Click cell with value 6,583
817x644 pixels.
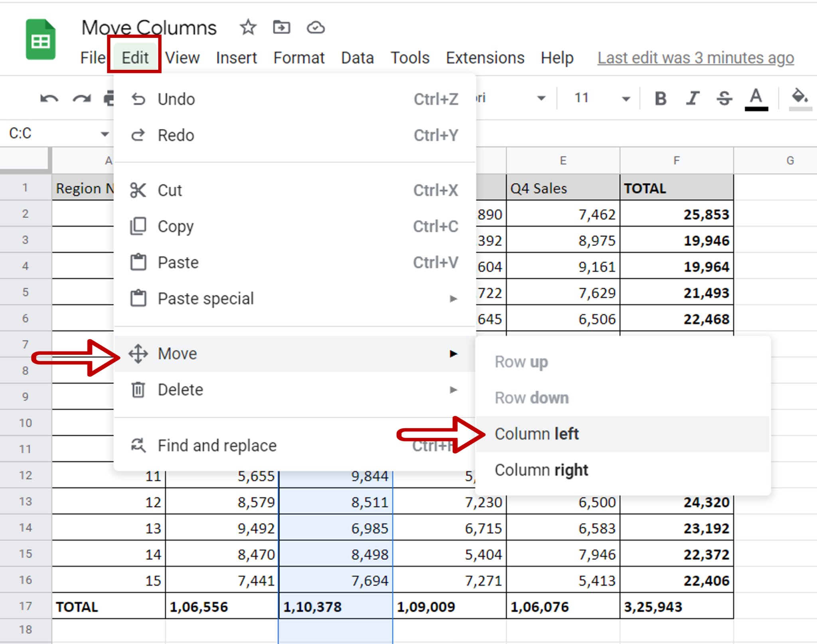(563, 528)
